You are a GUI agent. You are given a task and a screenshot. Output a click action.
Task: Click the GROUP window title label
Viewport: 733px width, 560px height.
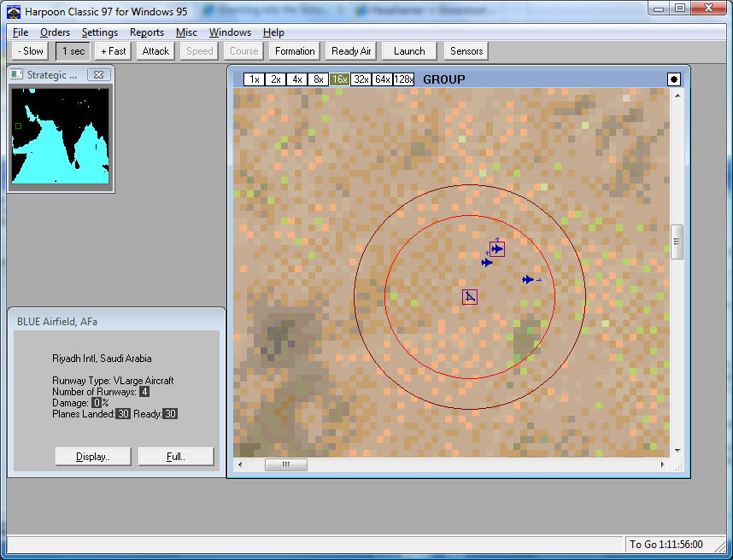[x=444, y=79]
